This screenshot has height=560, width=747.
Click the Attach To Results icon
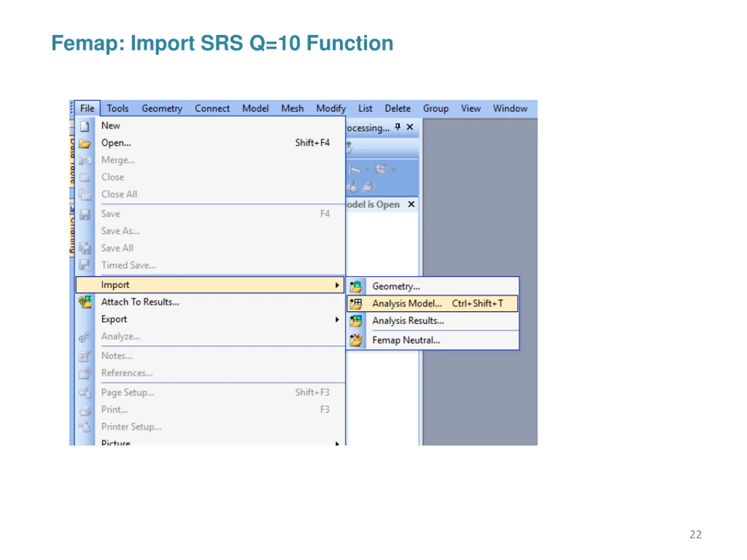[85, 302]
